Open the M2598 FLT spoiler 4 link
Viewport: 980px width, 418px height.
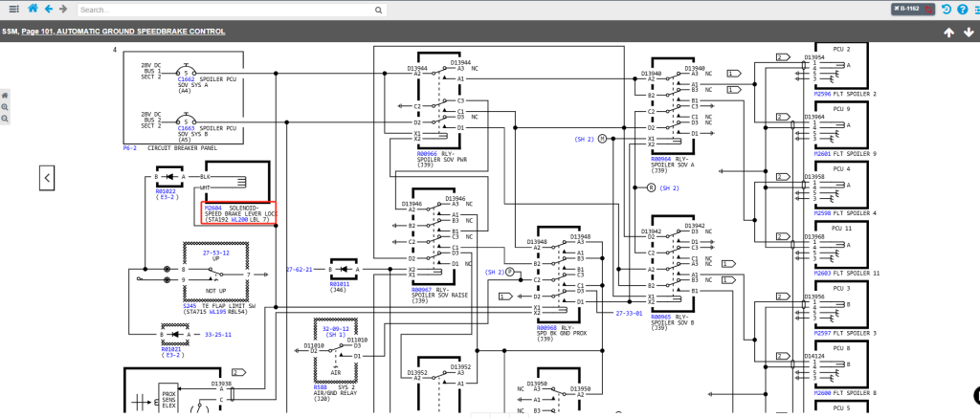click(x=822, y=213)
